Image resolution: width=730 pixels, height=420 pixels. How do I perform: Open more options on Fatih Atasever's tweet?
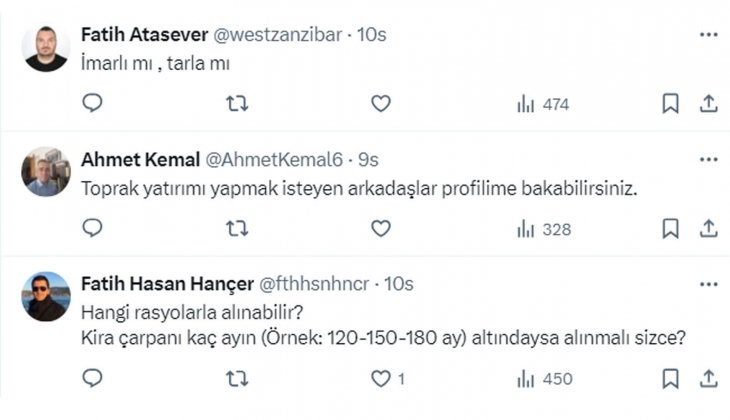[x=708, y=34]
